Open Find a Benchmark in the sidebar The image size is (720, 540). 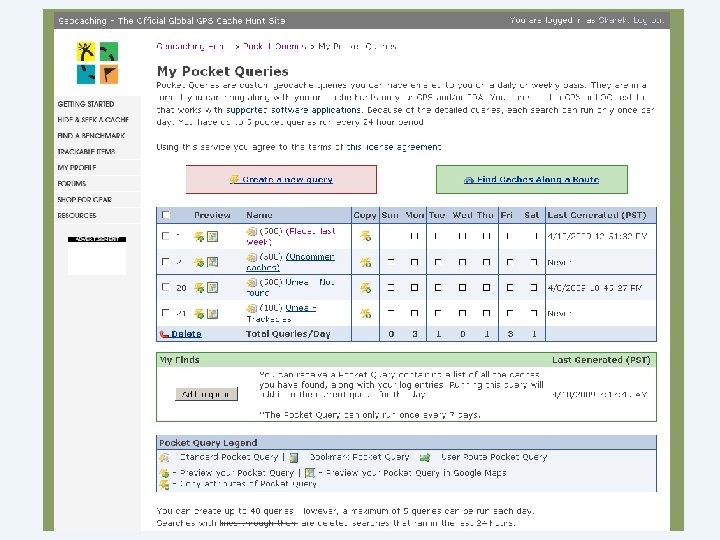[91, 136]
